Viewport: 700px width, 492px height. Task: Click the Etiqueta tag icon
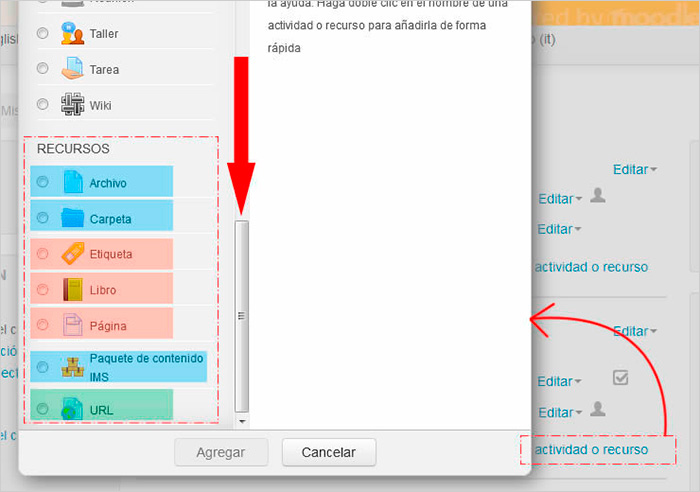coord(73,254)
